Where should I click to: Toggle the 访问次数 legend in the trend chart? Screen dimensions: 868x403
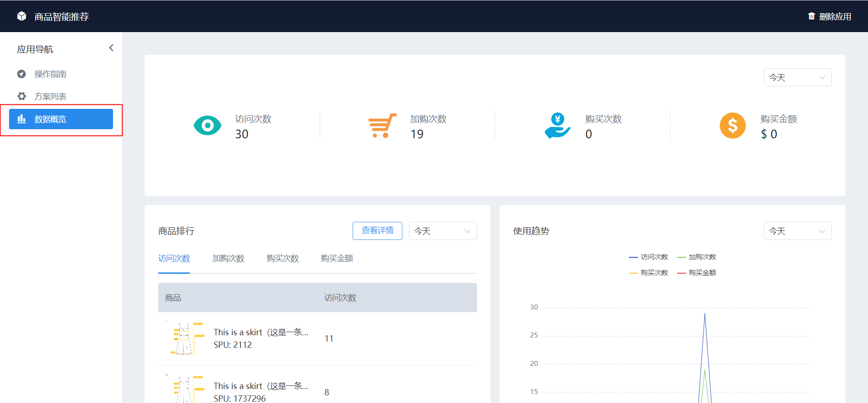pos(648,257)
